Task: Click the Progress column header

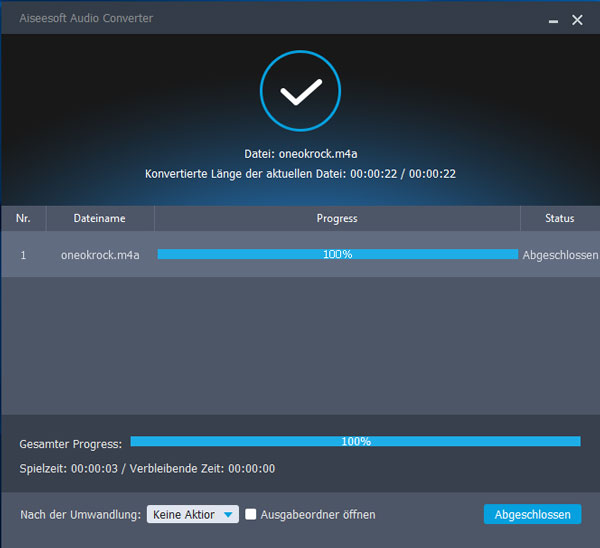Action: (x=337, y=218)
